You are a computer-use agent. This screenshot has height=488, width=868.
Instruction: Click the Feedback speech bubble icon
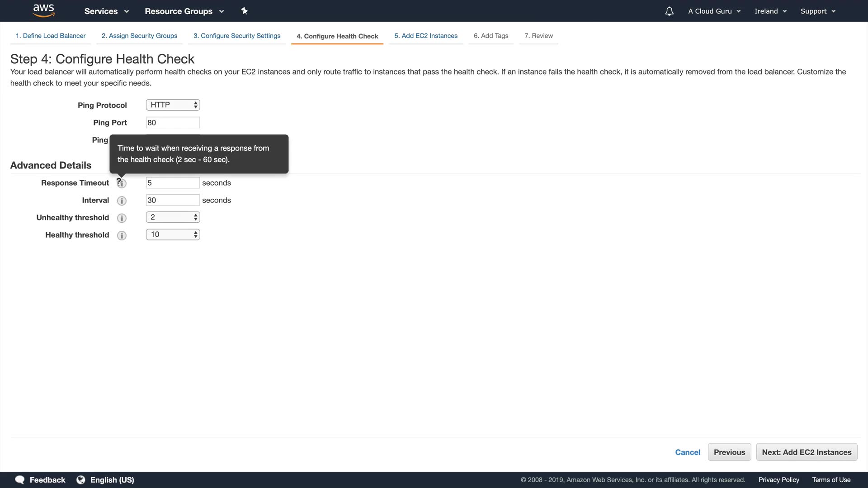click(x=20, y=480)
